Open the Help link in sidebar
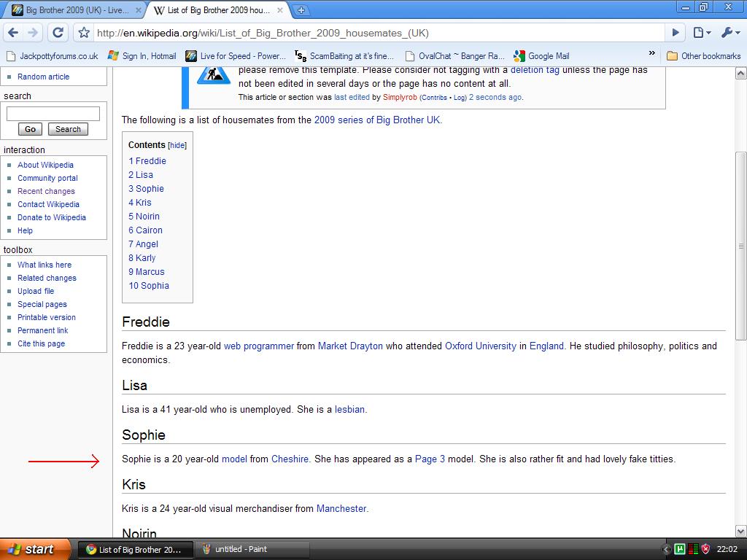This screenshot has width=747, height=560. (x=26, y=230)
